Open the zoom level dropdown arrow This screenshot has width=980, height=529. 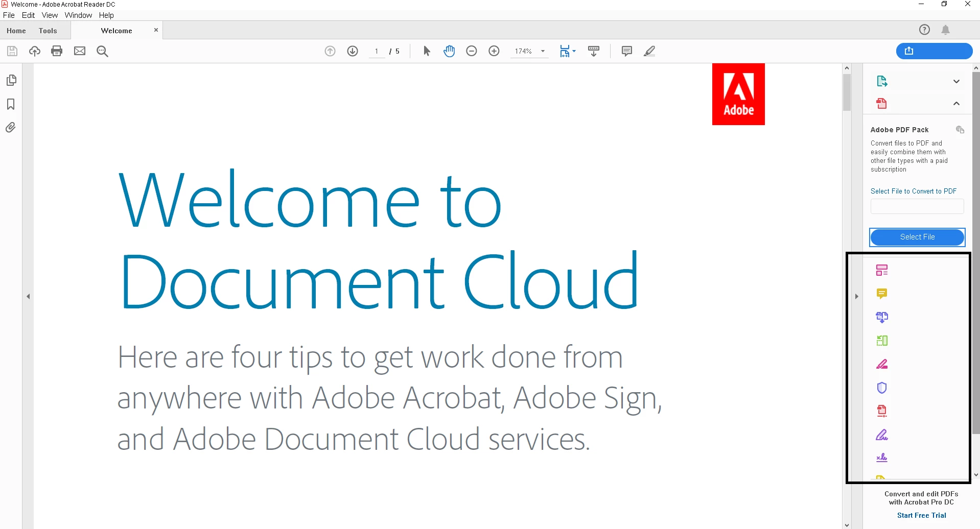click(x=543, y=51)
